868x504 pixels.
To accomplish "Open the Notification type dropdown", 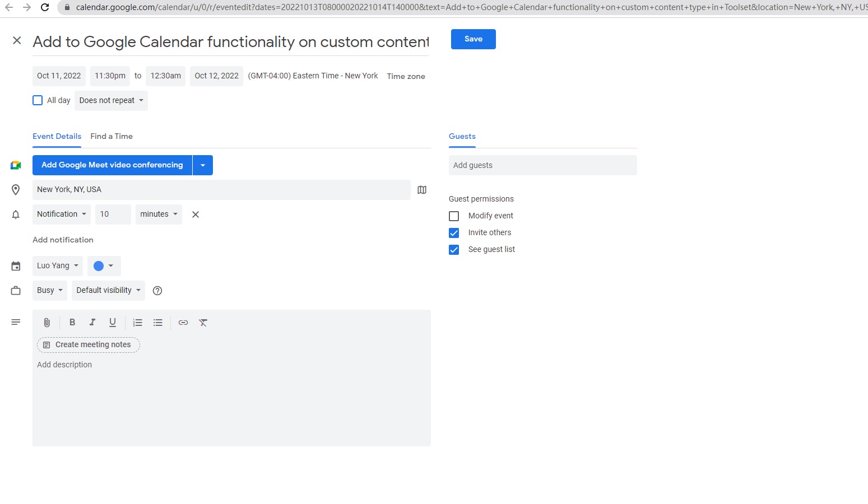I will (62, 214).
